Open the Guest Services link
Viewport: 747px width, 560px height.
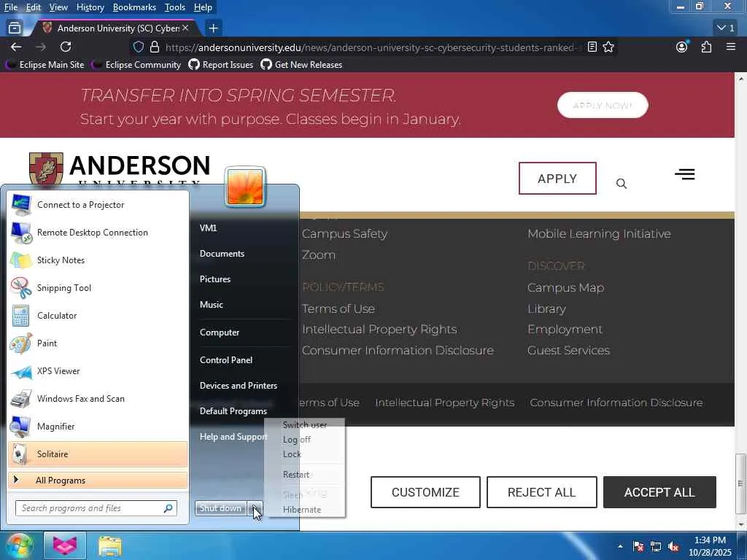point(568,351)
